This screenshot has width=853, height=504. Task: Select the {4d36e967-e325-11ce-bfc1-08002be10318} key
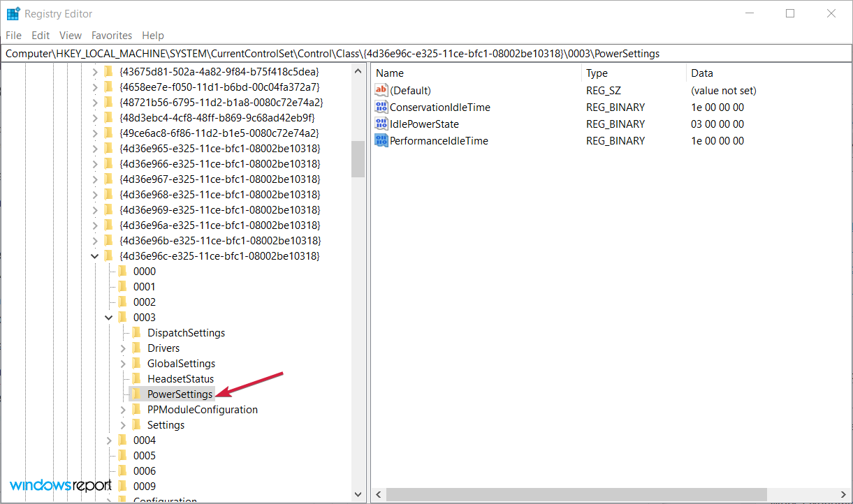coord(220,179)
